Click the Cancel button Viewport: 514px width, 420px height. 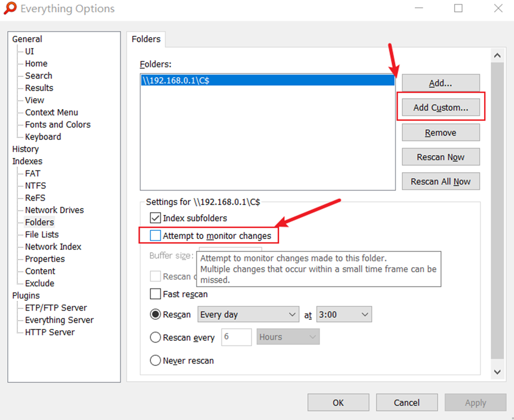(407, 402)
